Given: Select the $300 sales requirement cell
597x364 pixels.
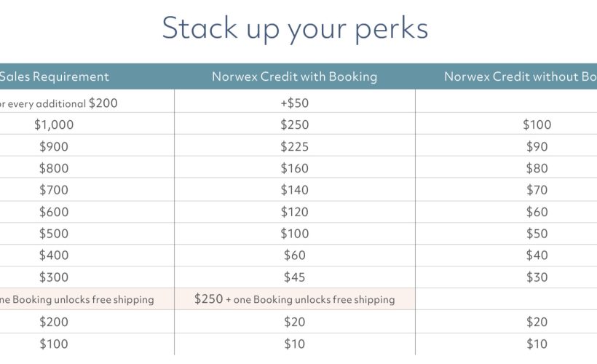Looking at the screenshot, I should tap(54, 277).
